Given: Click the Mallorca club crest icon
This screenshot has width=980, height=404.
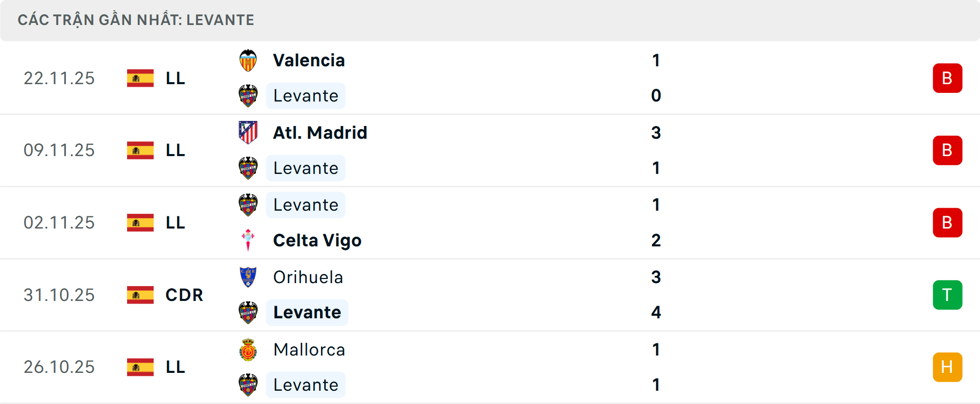Looking at the screenshot, I should tap(248, 350).
